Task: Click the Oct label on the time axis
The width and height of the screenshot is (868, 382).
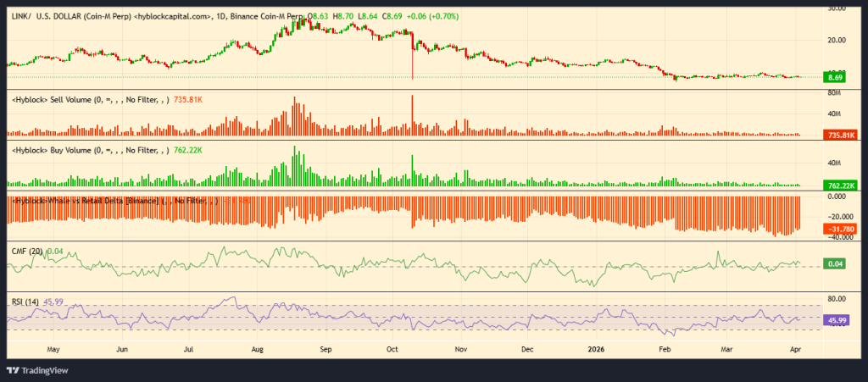Action: click(x=392, y=348)
